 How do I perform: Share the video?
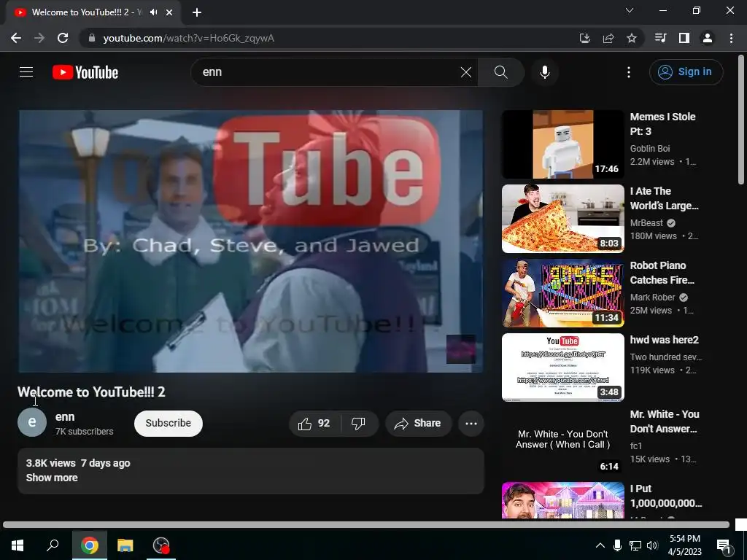pos(418,424)
